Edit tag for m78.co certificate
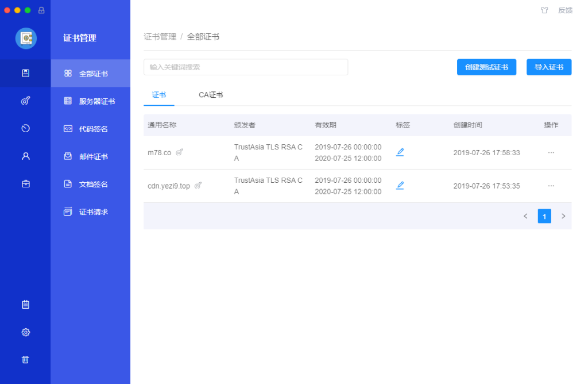Viewport: 588px width, 384px height. pyautogui.click(x=400, y=152)
